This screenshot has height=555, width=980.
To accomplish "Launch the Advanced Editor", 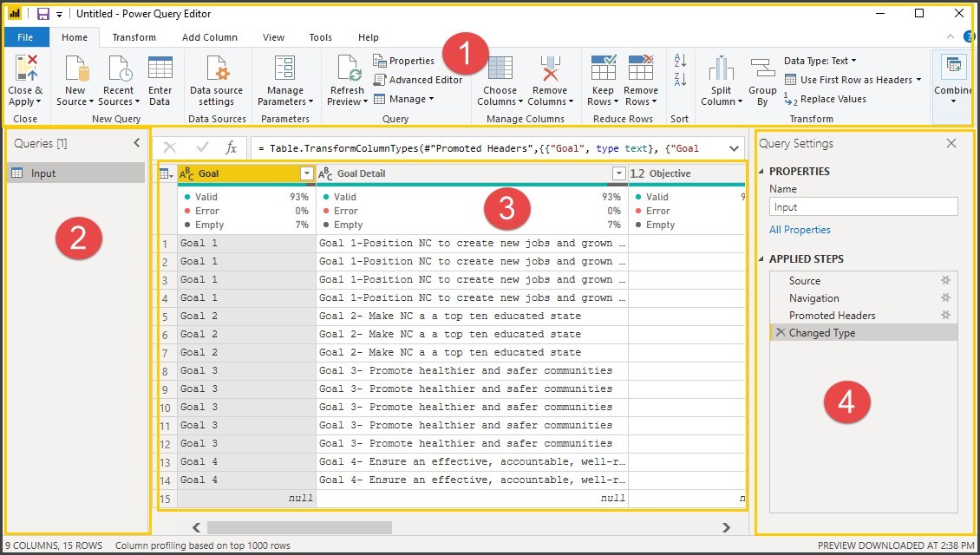I will (x=418, y=80).
